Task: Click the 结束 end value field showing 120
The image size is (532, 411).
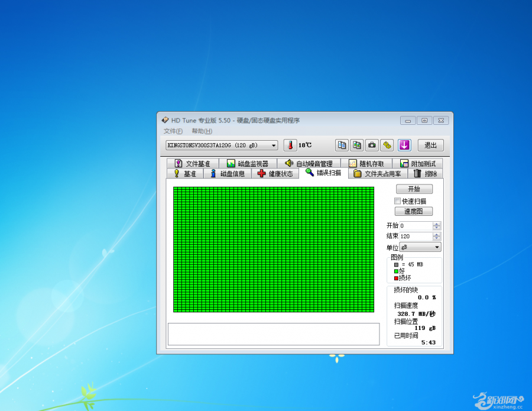Action: pyautogui.click(x=416, y=236)
